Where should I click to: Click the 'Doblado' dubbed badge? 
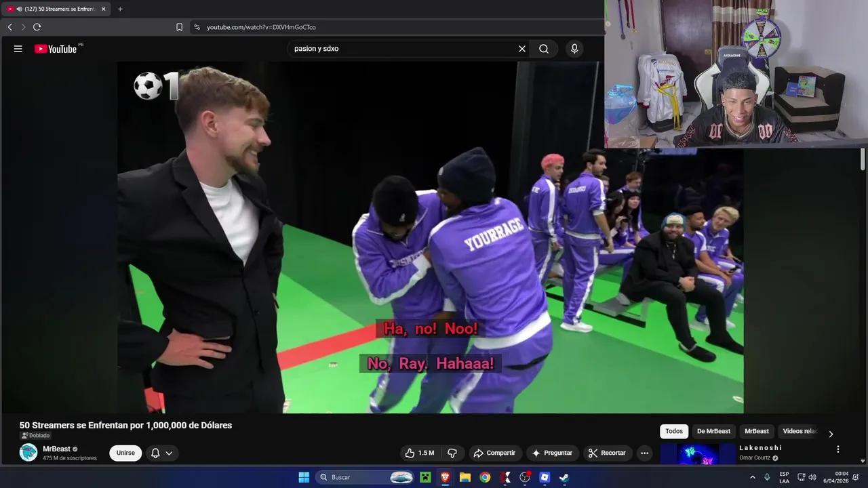(35, 436)
